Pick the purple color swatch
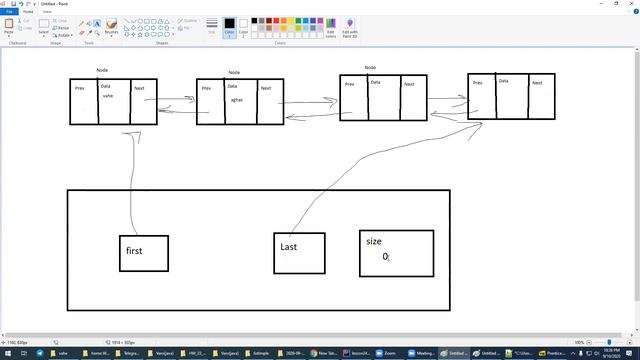Viewport: 640px width, 360px height. tap(320, 20)
